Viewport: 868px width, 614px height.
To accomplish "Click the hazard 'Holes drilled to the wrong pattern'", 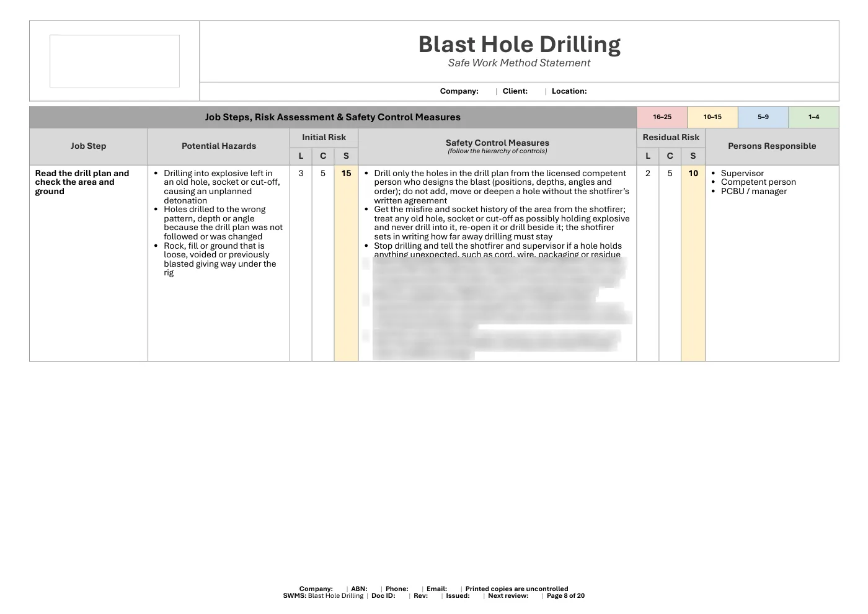I will [223, 223].
